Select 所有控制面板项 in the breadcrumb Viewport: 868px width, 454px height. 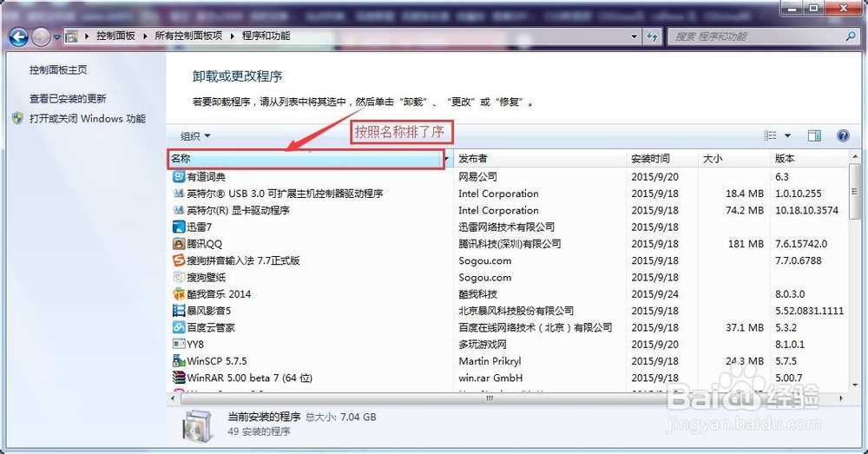click(188, 36)
